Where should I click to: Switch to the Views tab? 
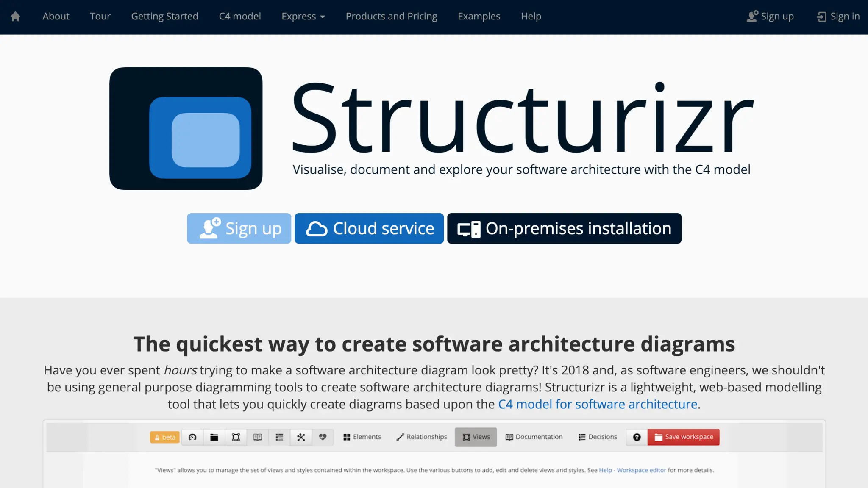coord(476,437)
